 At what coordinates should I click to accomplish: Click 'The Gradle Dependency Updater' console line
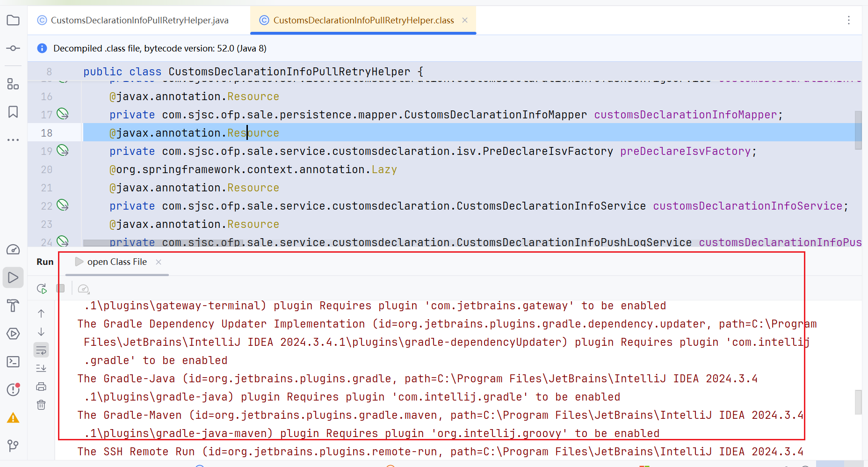click(447, 324)
